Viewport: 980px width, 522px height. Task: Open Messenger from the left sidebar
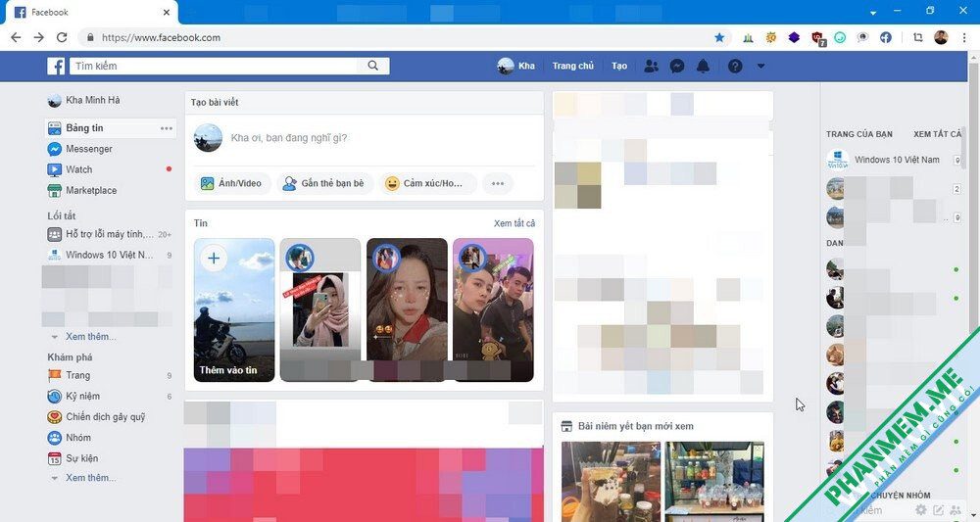pos(80,149)
